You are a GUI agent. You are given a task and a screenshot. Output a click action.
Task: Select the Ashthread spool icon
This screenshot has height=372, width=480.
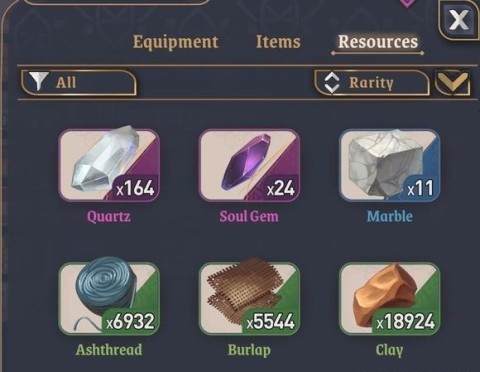(x=109, y=298)
